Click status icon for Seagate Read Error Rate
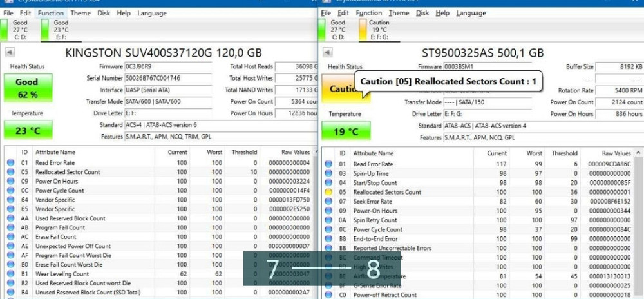644x299 pixels. [x=328, y=164]
